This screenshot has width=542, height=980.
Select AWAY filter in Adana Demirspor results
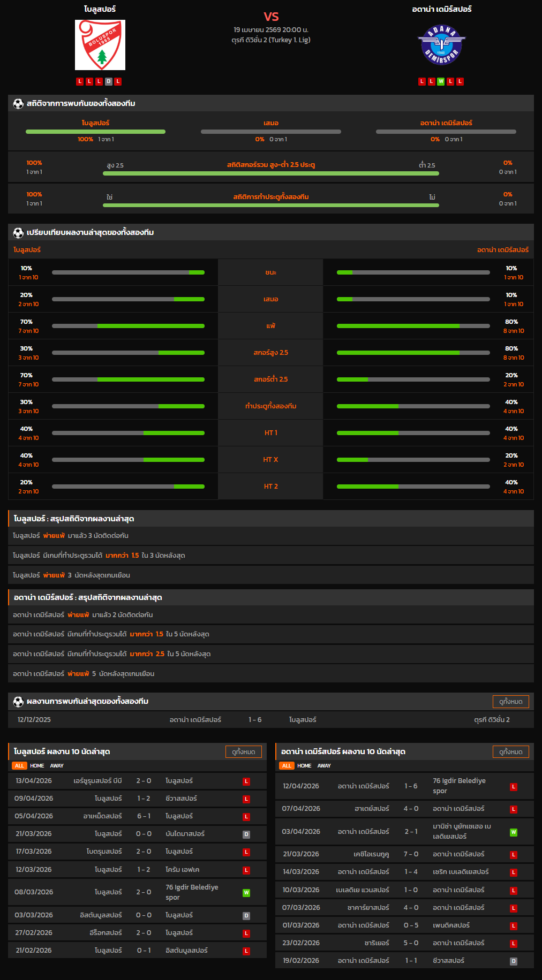coord(324,766)
